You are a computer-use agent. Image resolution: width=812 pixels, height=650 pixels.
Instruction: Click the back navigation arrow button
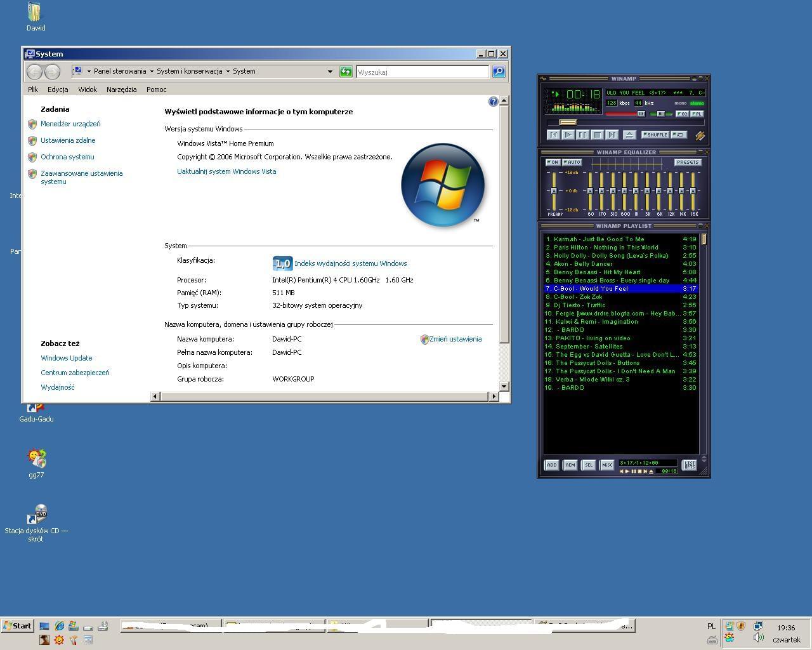(34, 72)
